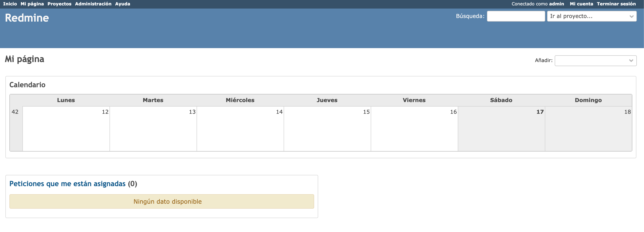644x232 pixels.
Task: Open Peticiones que me están asignadas link
Action: [x=67, y=184]
